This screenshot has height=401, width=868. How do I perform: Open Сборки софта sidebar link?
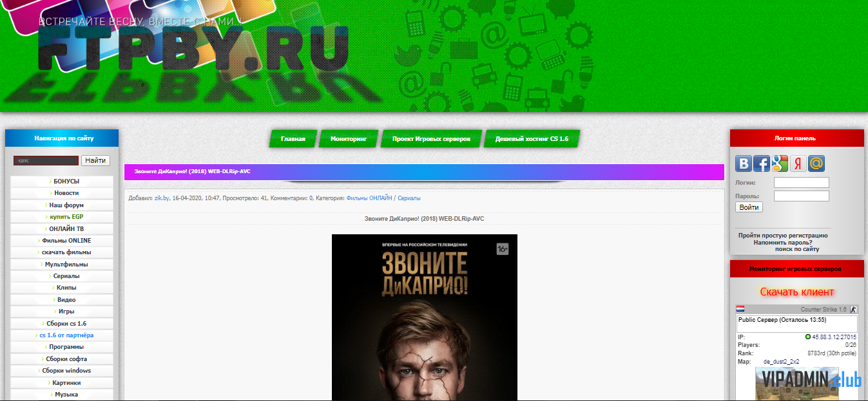coord(62,359)
